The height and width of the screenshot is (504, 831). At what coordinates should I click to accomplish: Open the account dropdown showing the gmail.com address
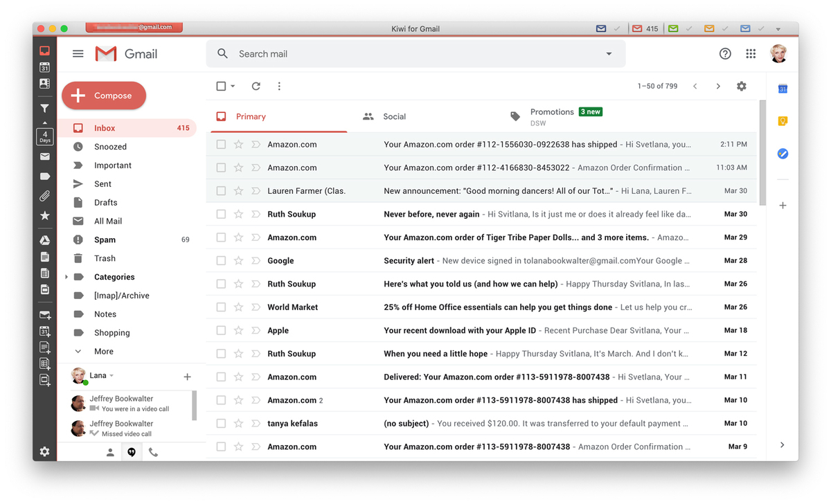click(x=134, y=27)
